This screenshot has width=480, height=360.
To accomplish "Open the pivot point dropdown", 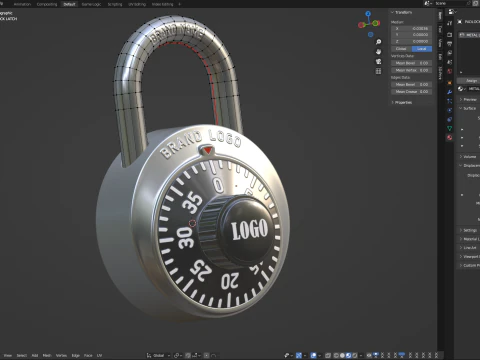I will pyautogui.click(x=178, y=355).
